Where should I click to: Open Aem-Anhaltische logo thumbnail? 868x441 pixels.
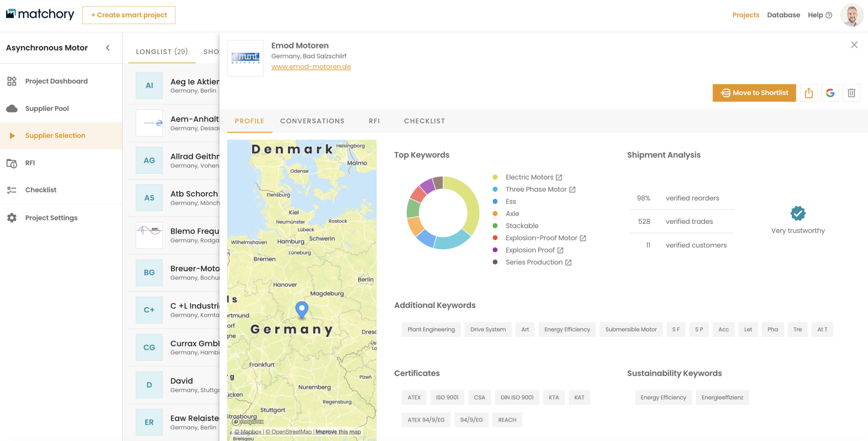[x=149, y=123]
